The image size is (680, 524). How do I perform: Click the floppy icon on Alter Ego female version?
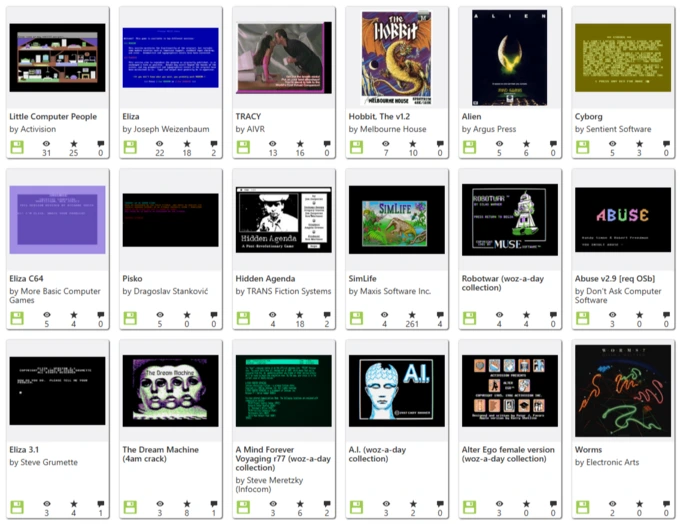point(470,507)
